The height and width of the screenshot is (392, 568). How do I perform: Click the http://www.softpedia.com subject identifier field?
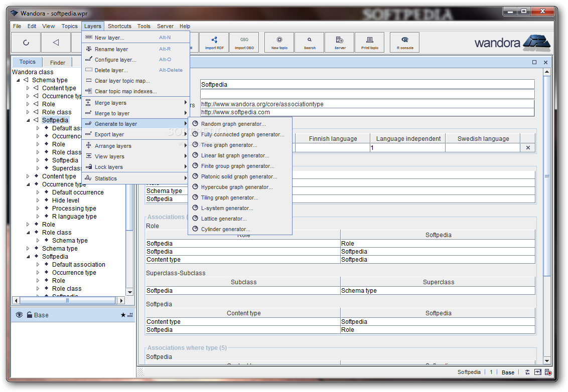point(367,112)
